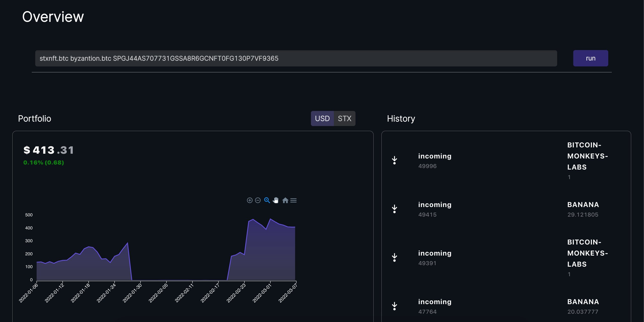Screen dimensions: 644x322
Task: Switch portfolio currency to STX
Action: coord(344,118)
